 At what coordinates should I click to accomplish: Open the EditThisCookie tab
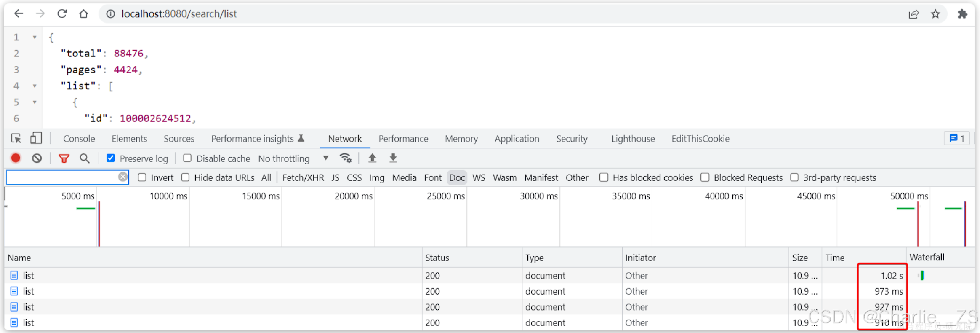pos(700,139)
